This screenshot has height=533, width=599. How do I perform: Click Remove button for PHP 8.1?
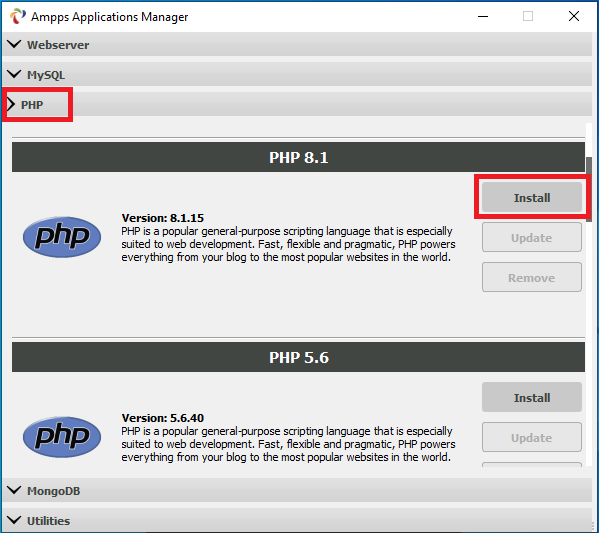click(x=531, y=277)
